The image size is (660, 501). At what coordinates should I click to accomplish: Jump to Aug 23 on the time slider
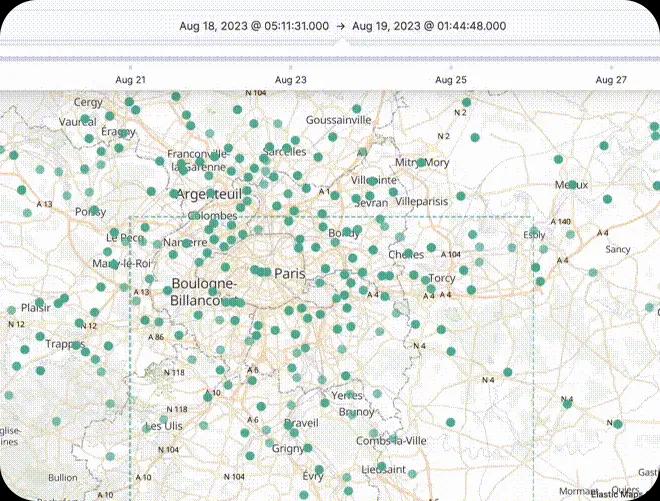(x=291, y=79)
